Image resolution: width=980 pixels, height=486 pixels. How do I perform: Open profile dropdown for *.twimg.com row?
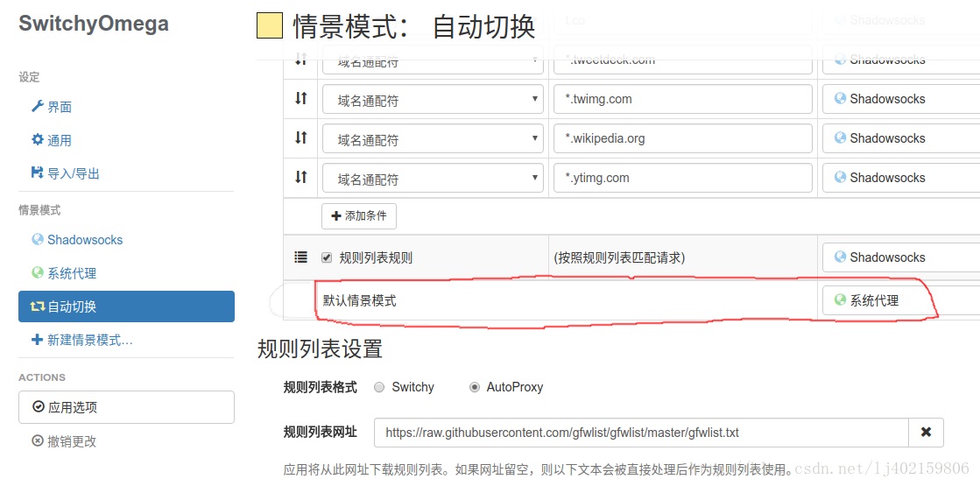point(900,99)
